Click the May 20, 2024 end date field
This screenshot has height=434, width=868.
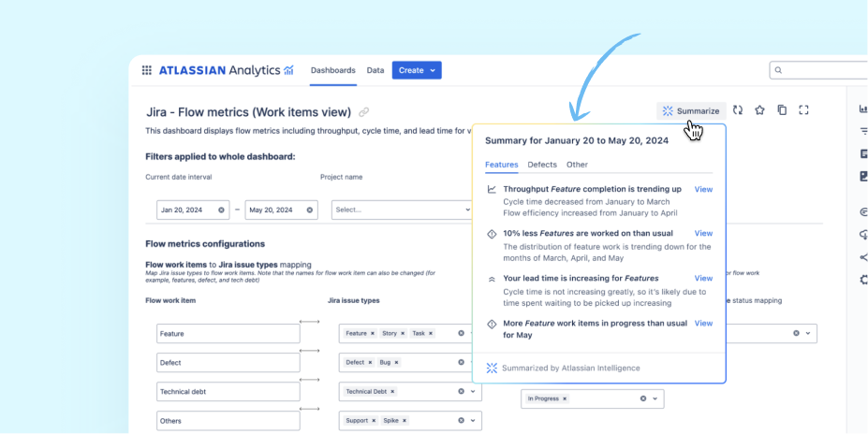[281, 210]
